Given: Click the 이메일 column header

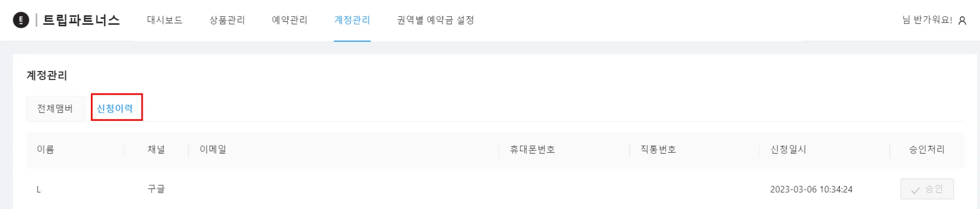Looking at the screenshot, I should [x=213, y=150].
